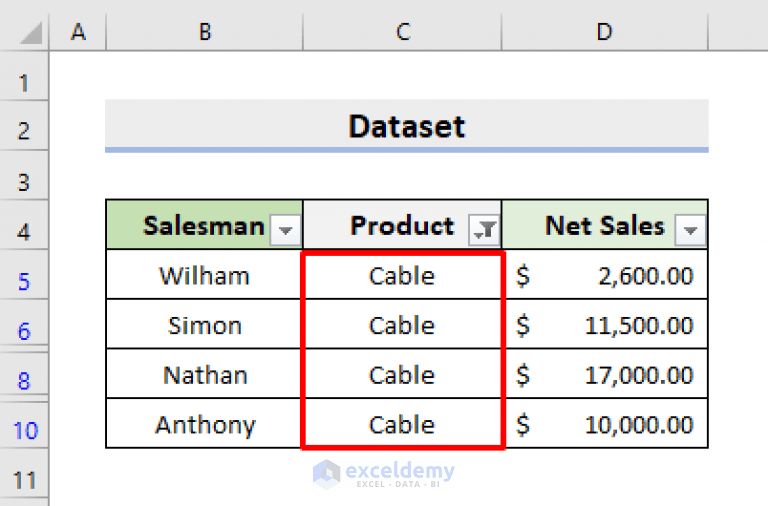Open the Net Sales filter dropdown

coord(690,229)
